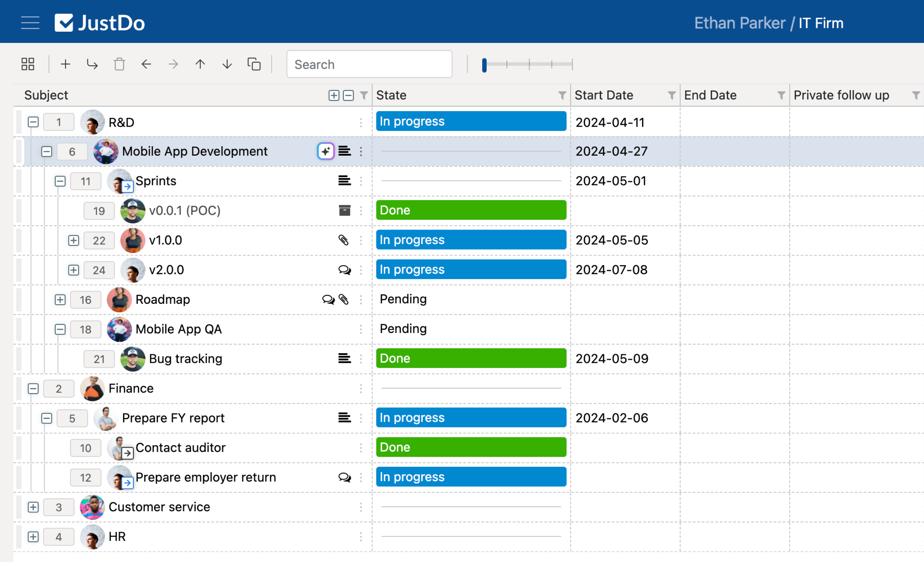The height and width of the screenshot is (562, 924).
Task: Expand the HR task
Action: pos(33,537)
